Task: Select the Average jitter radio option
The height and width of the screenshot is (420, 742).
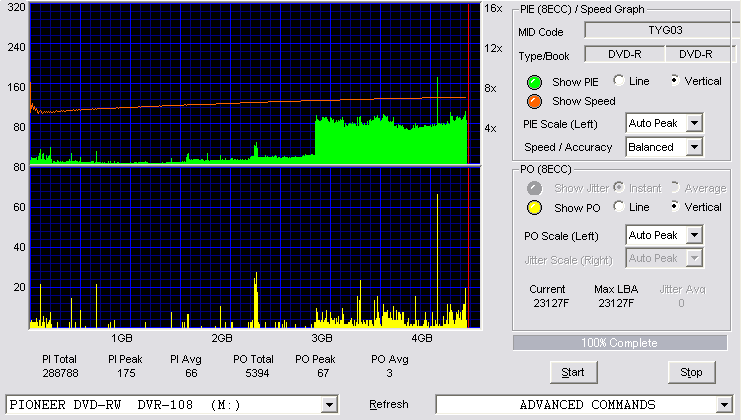Action: 674,187
